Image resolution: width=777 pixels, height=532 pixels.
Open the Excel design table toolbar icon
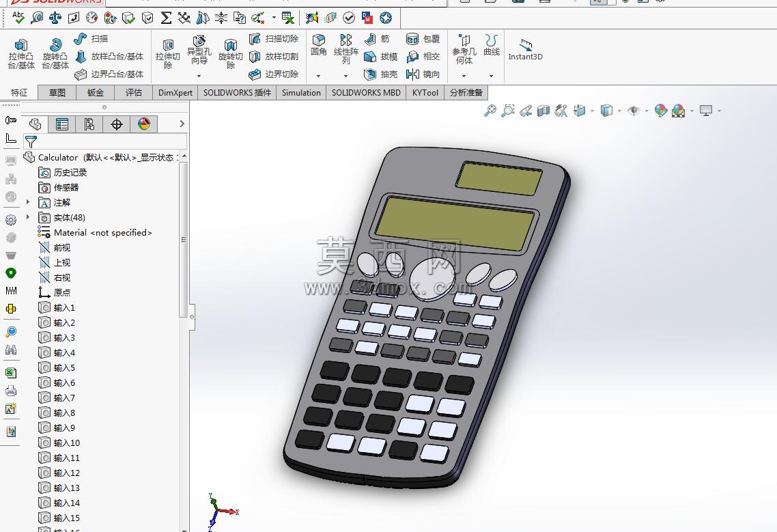[287, 18]
